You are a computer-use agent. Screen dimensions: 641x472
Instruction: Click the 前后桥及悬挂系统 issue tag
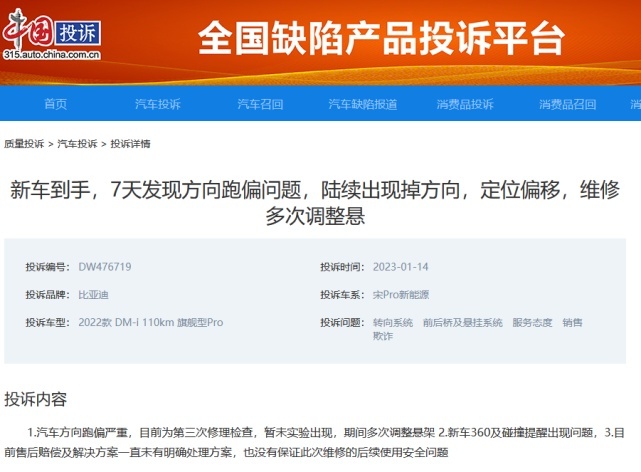click(463, 322)
